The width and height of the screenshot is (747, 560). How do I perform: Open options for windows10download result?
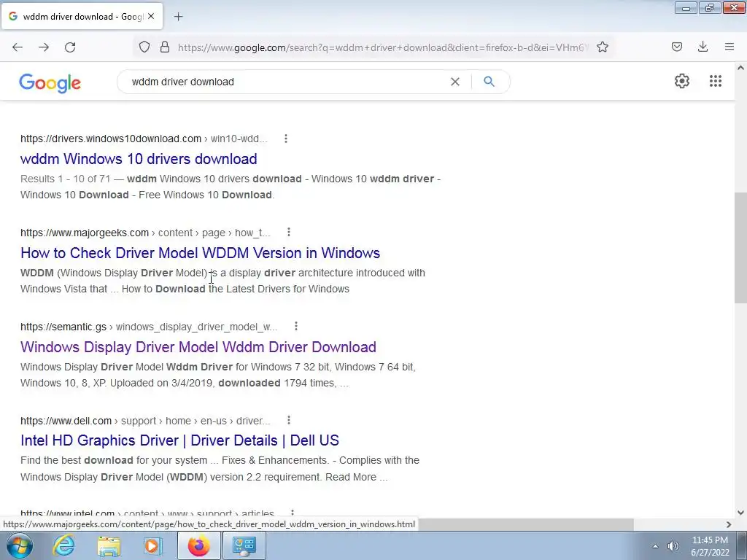[x=286, y=139]
